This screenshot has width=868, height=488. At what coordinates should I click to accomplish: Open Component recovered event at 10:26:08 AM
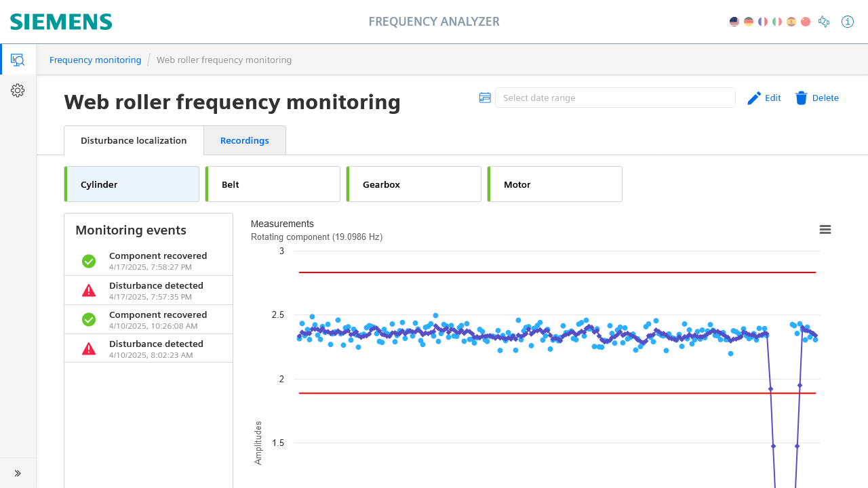pyautogui.click(x=149, y=319)
